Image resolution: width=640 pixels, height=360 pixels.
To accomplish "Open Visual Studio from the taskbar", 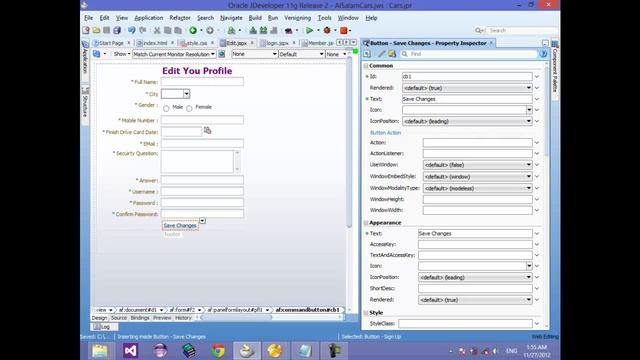I will click(130, 351).
